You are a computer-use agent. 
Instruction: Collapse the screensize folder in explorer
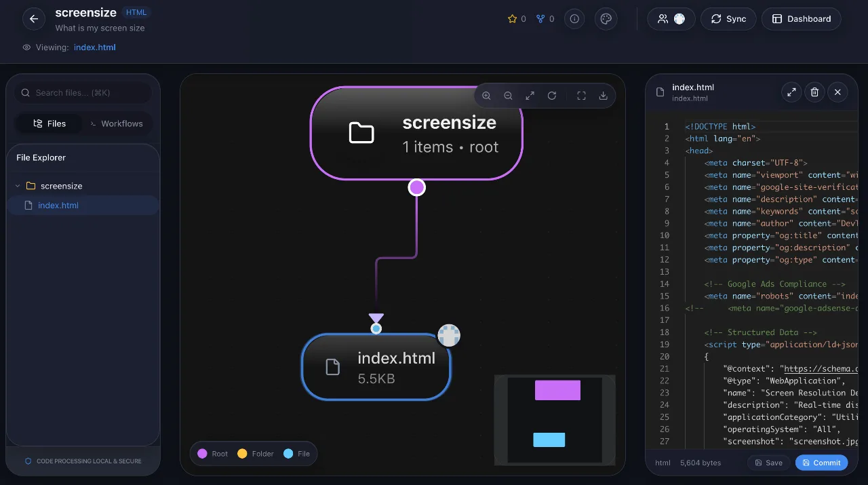tap(18, 186)
